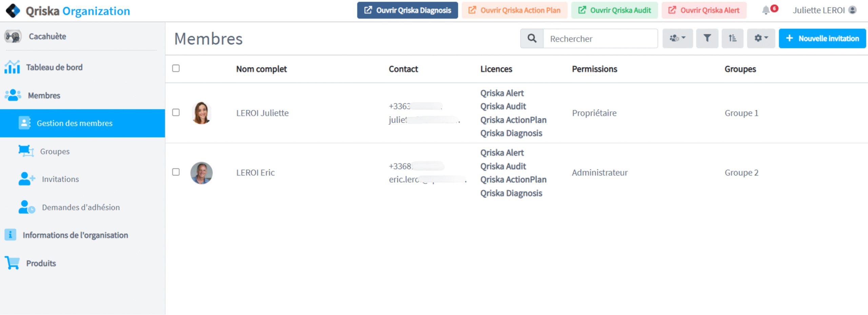The image size is (868, 315).
Task: Click the Nouvelle invitation button
Action: point(822,38)
